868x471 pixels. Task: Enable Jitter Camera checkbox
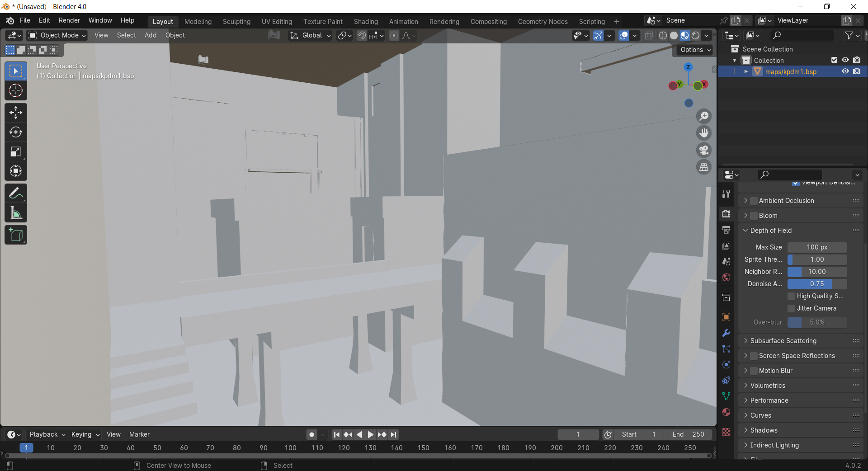point(791,308)
